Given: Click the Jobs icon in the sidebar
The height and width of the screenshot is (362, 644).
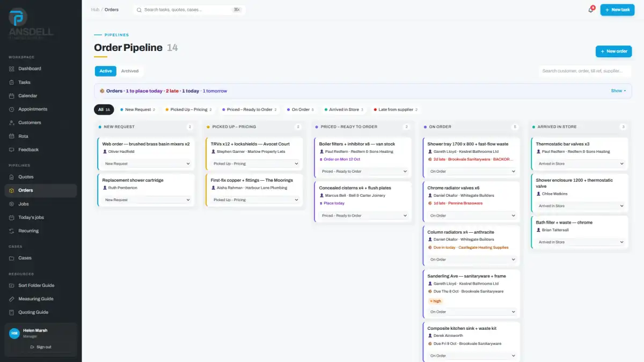Looking at the screenshot, I should point(12,204).
